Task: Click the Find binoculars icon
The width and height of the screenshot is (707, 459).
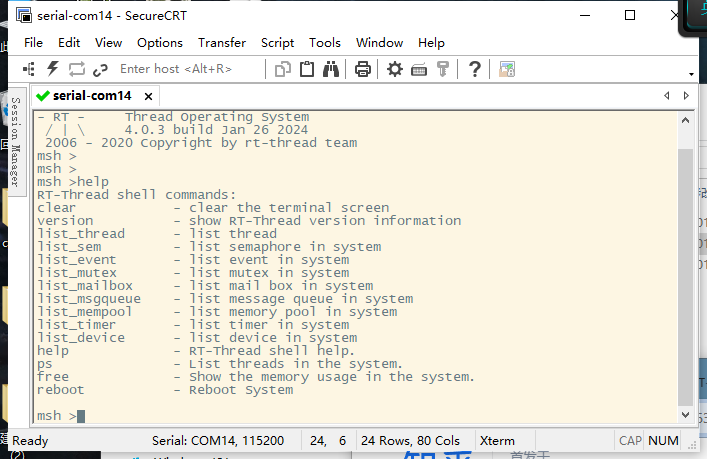Action: click(x=331, y=69)
